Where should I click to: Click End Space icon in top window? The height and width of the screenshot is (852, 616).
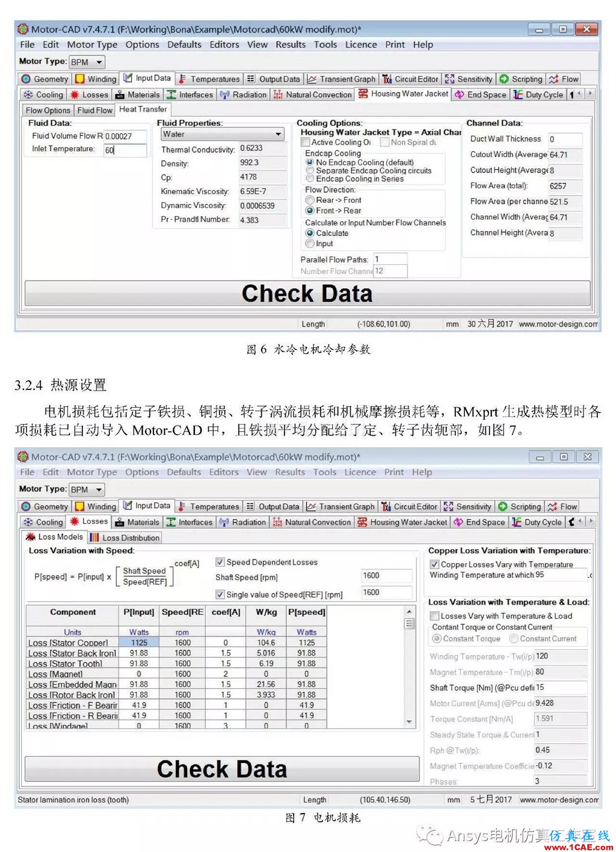[x=459, y=94]
